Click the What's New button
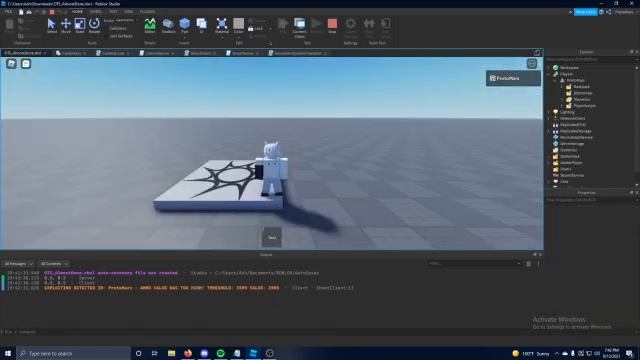The width and height of the screenshot is (640, 360). 586,12
